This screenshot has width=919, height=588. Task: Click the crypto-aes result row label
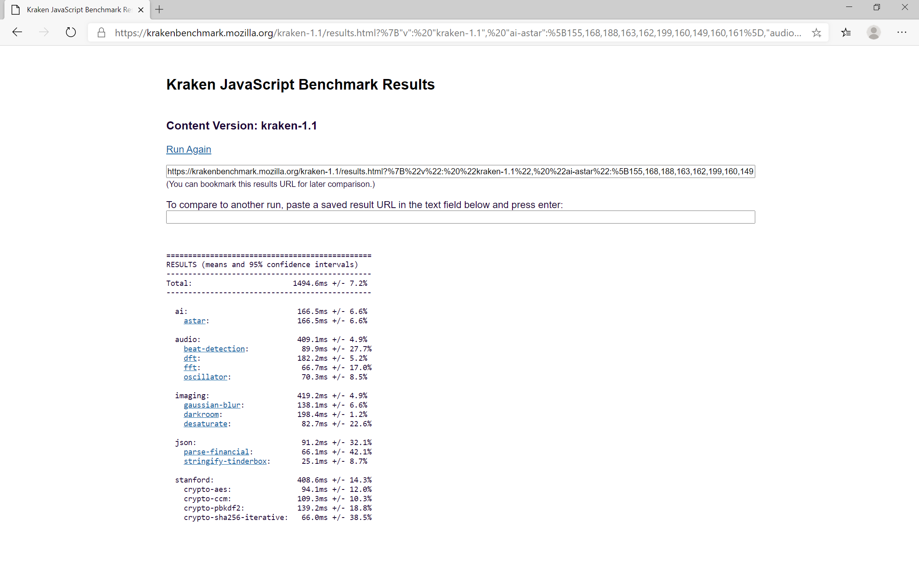[207, 489]
